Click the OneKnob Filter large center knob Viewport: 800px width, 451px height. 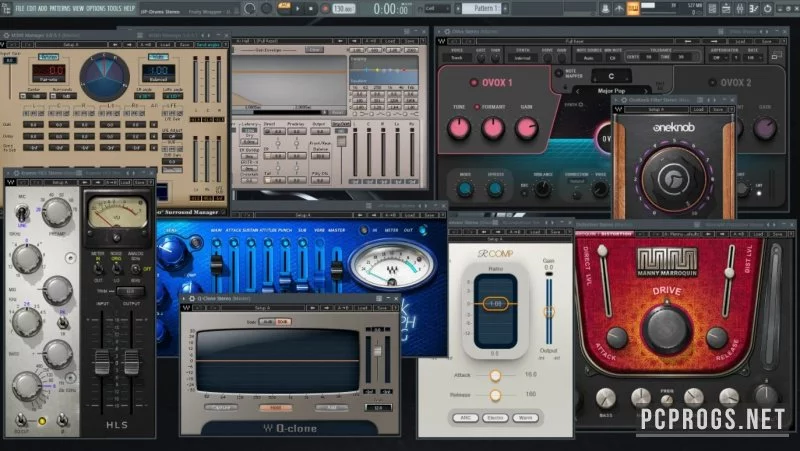[x=673, y=179]
